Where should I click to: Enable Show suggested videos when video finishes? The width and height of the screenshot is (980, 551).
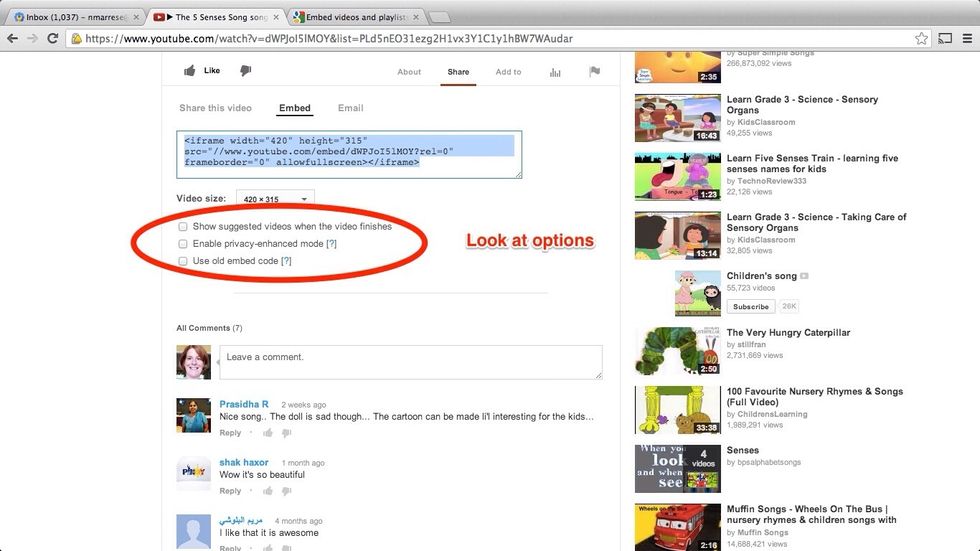pos(182,227)
